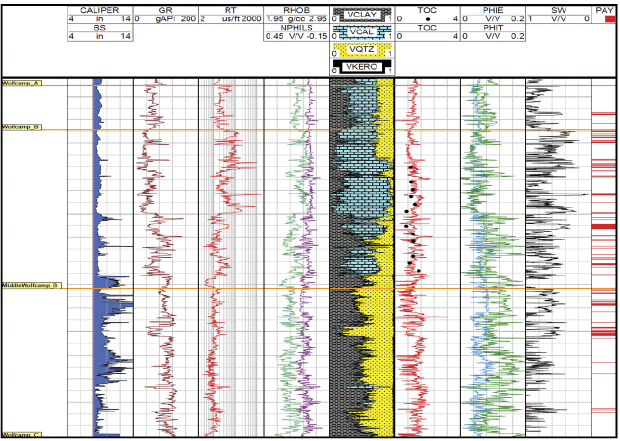
Task: Click the black VKERO legend swatch
Action: pyautogui.click(x=362, y=67)
